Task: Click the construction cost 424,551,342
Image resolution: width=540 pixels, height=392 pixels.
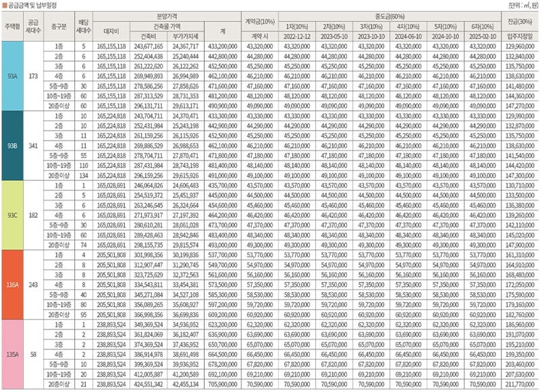Action: tap(148, 385)
